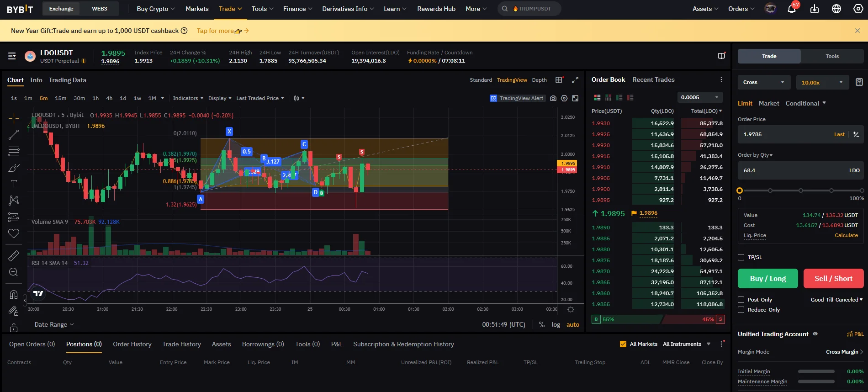Tick the Post-Only checkbox
The width and height of the screenshot is (868, 392).
click(741, 300)
